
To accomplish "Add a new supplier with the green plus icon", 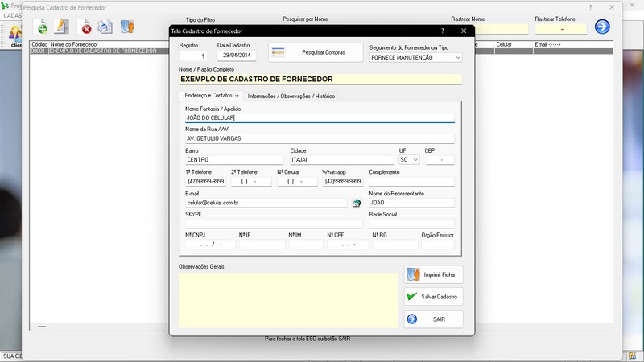I will pos(39,27).
